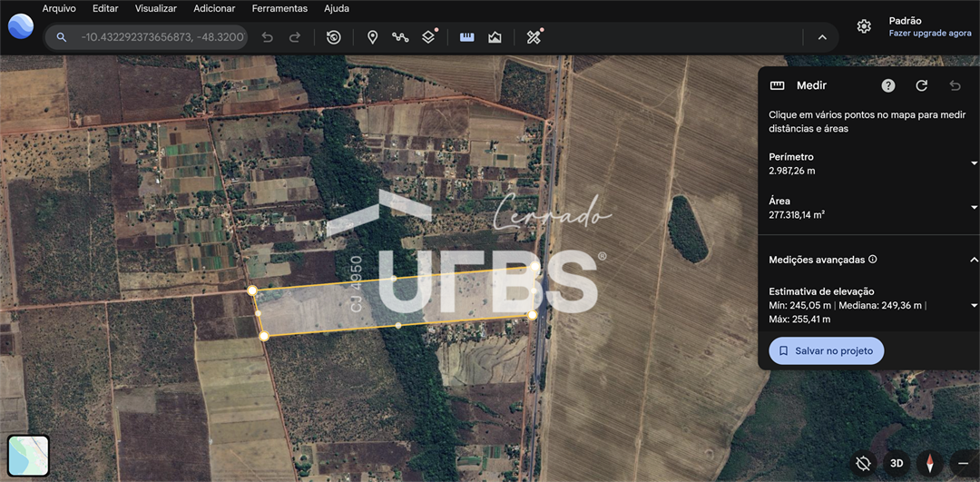Open the Ferramentas menu
This screenshot has width=980, height=482.
click(279, 8)
